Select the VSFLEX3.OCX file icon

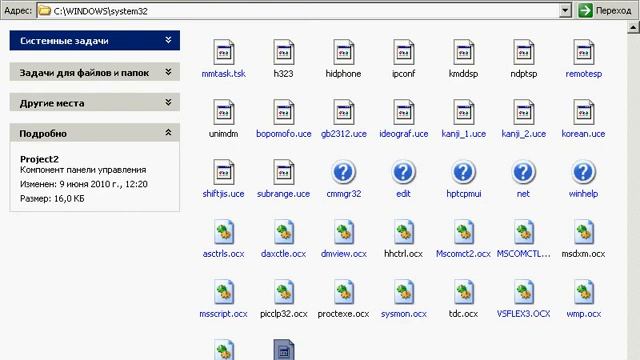click(x=524, y=292)
